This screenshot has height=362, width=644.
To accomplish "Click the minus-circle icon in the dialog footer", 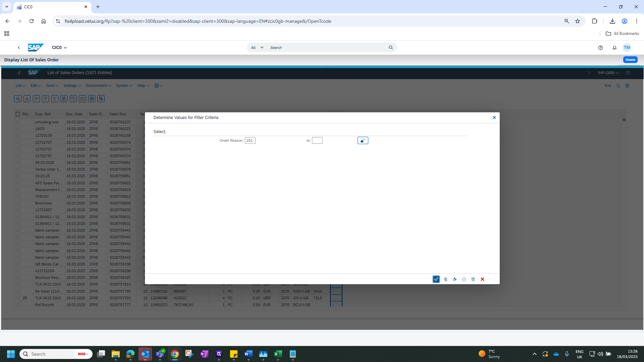I will (464, 279).
